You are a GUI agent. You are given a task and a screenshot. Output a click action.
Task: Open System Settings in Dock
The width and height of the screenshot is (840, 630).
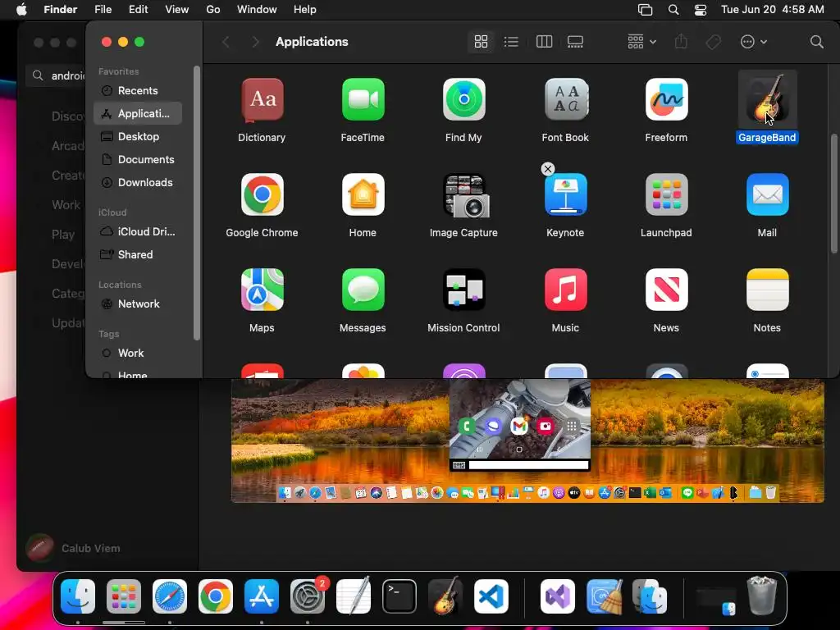point(308,596)
